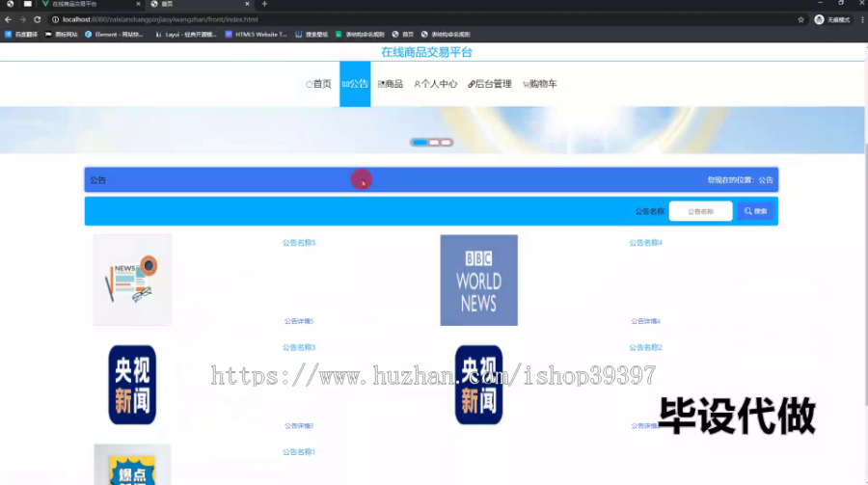Go to 首页 in navigation

(x=319, y=84)
